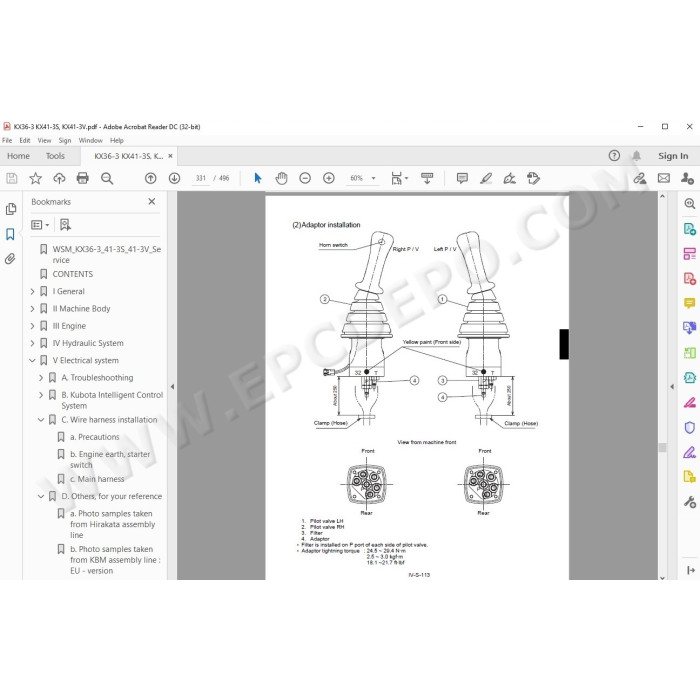Open the notifications bell
Screen dimensions: 700x700
tap(636, 156)
